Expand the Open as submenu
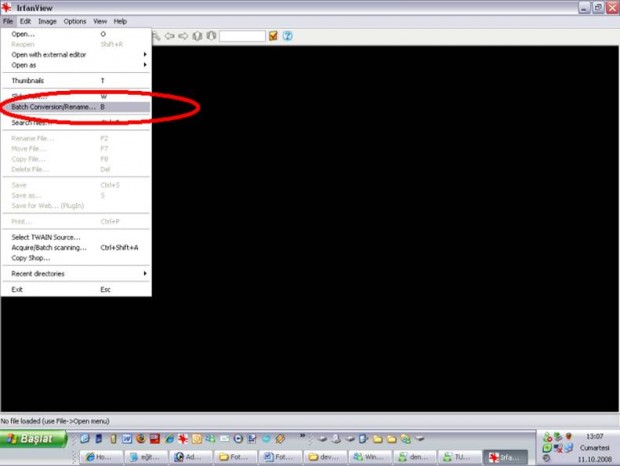Viewport: 620px width, 466px height. pyautogui.click(x=76, y=65)
